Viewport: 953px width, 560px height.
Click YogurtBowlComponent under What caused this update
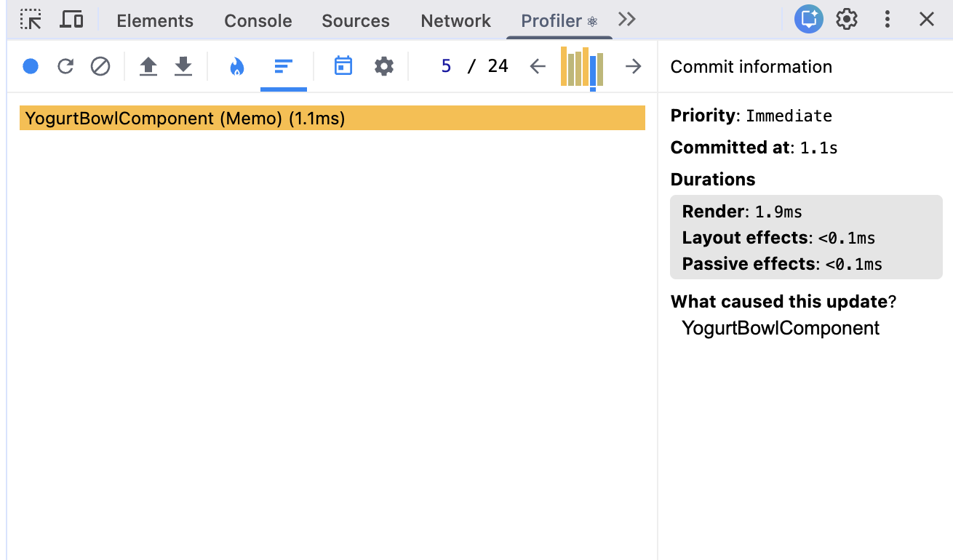[x=781, y=328]
